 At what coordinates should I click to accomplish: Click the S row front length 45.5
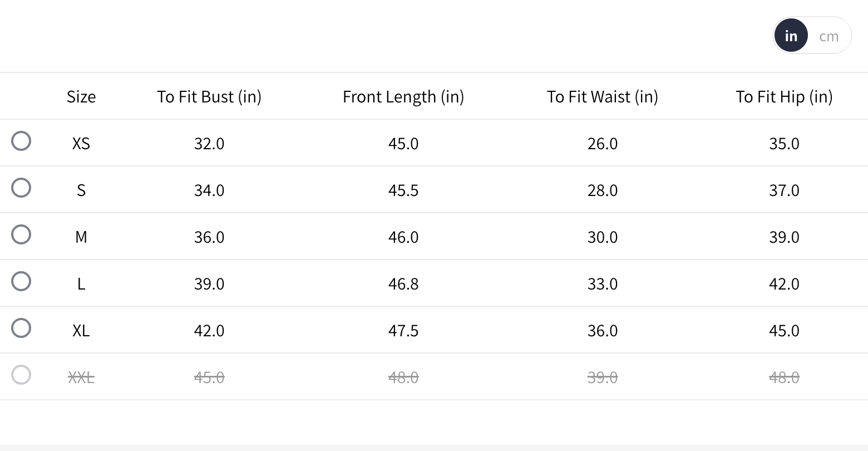pos(403,190)
